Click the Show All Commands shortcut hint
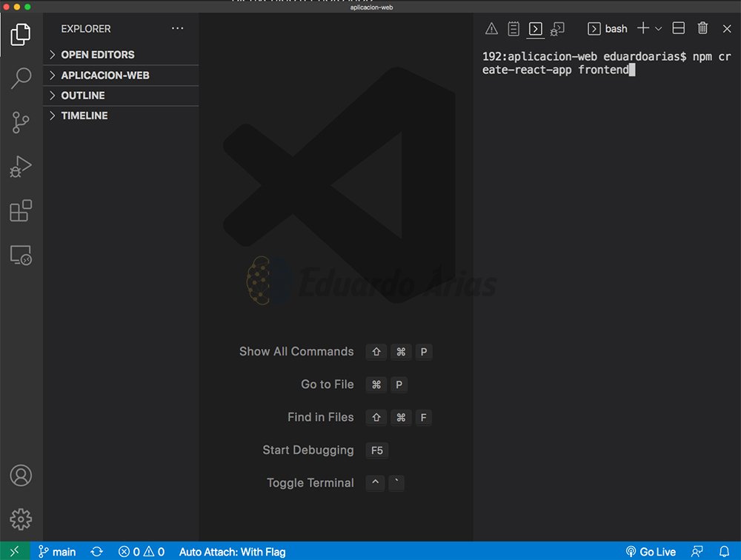Viewport: 741px width, 560px height. tap(336, 352)
